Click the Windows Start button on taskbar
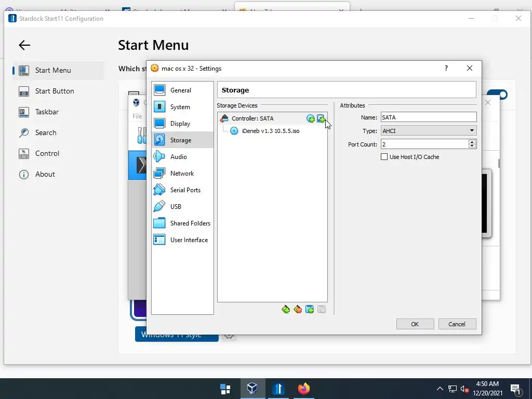The image size is (532, 399). pyautogui.click(x=225, y=389)
